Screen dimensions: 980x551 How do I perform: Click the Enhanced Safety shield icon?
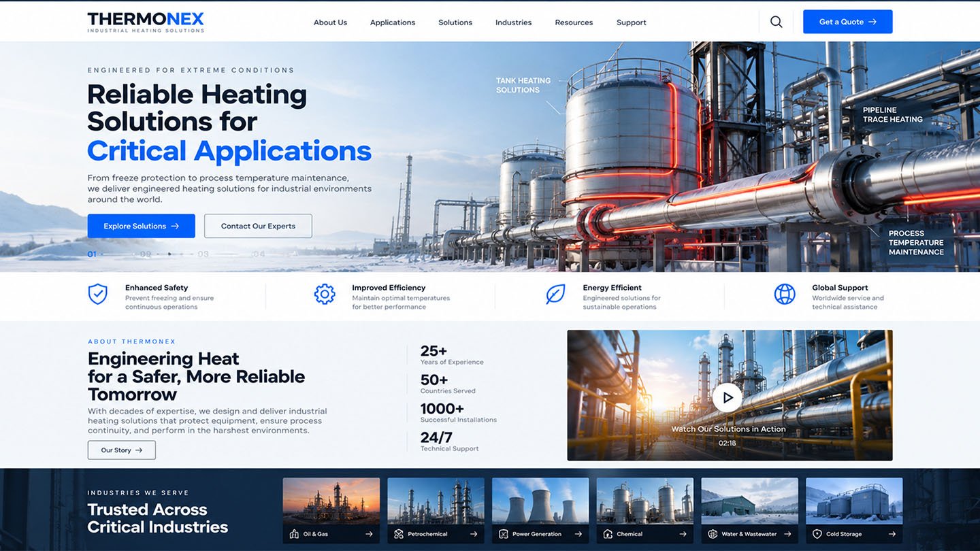click(98, 294)
